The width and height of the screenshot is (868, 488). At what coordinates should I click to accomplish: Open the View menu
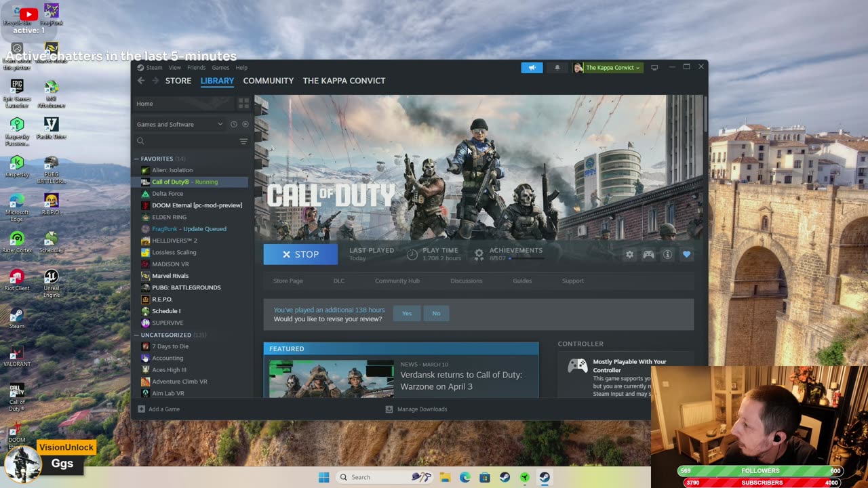pos(175,68)
